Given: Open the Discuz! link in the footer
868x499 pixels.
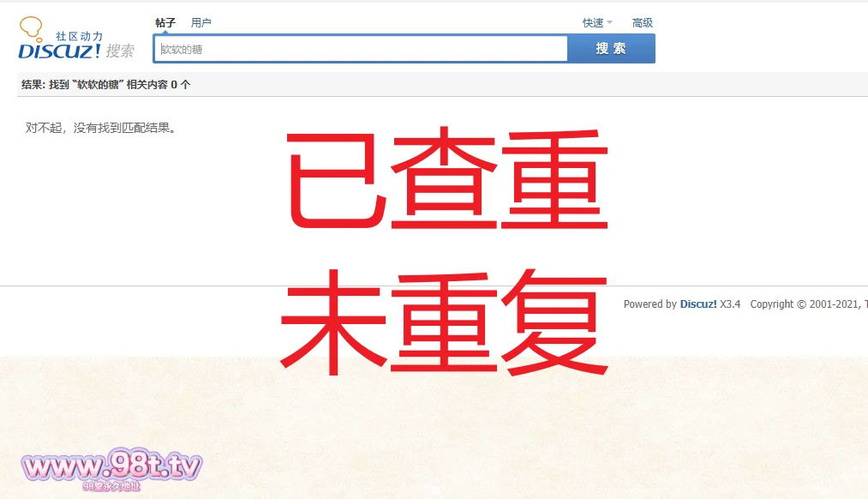Looking at the screenshot, I should 698,304.
